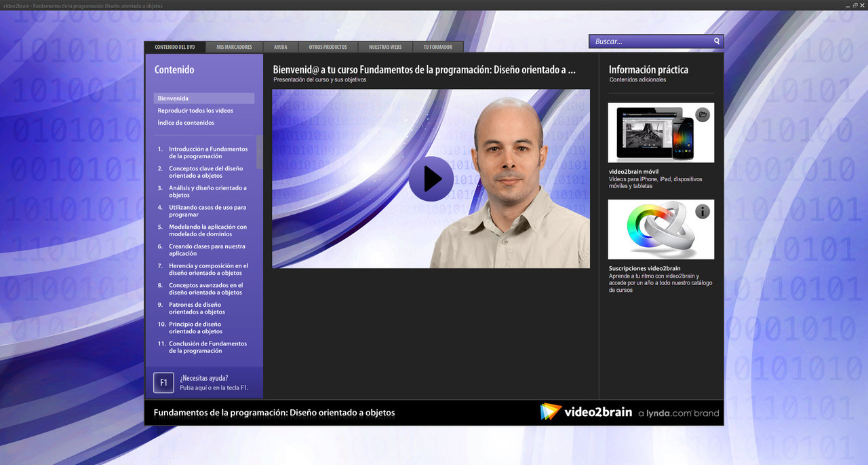Open the Mis Marcadores tab
868x465 pixels.
pos(234,47)
